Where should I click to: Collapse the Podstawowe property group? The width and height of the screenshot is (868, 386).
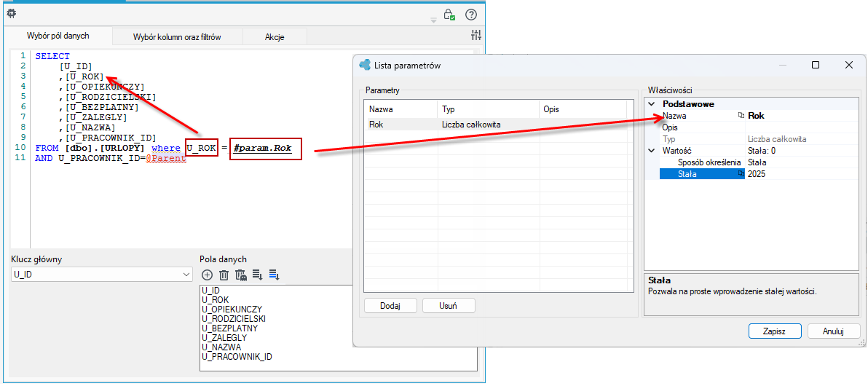pyautogui.click(x=651, y=104)
